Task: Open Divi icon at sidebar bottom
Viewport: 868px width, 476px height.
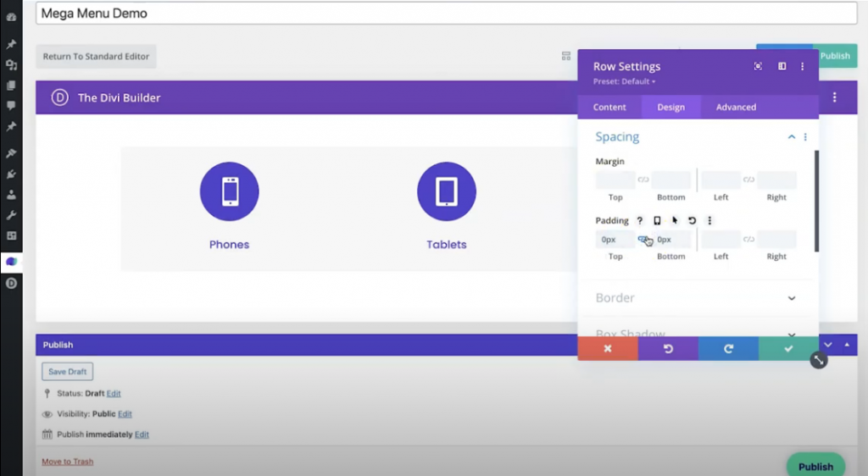Action: 11,283
